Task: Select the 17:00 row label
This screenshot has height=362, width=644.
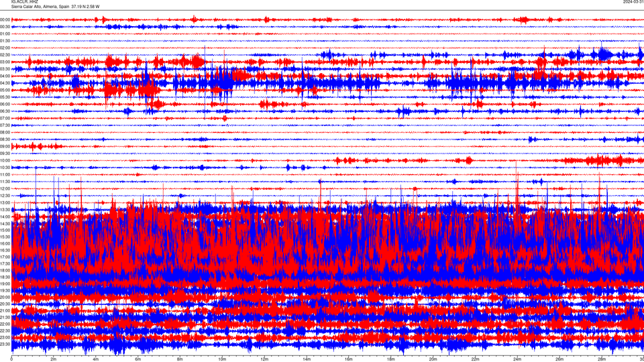Action: [5, 257]
